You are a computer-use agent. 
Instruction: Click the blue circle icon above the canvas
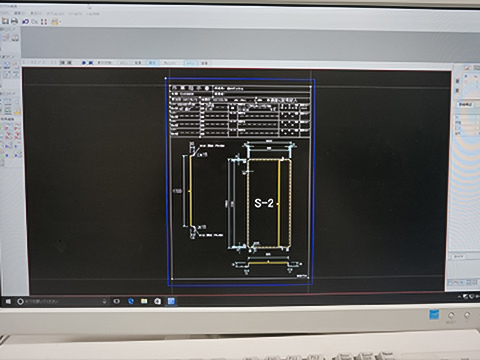[84, 62]
